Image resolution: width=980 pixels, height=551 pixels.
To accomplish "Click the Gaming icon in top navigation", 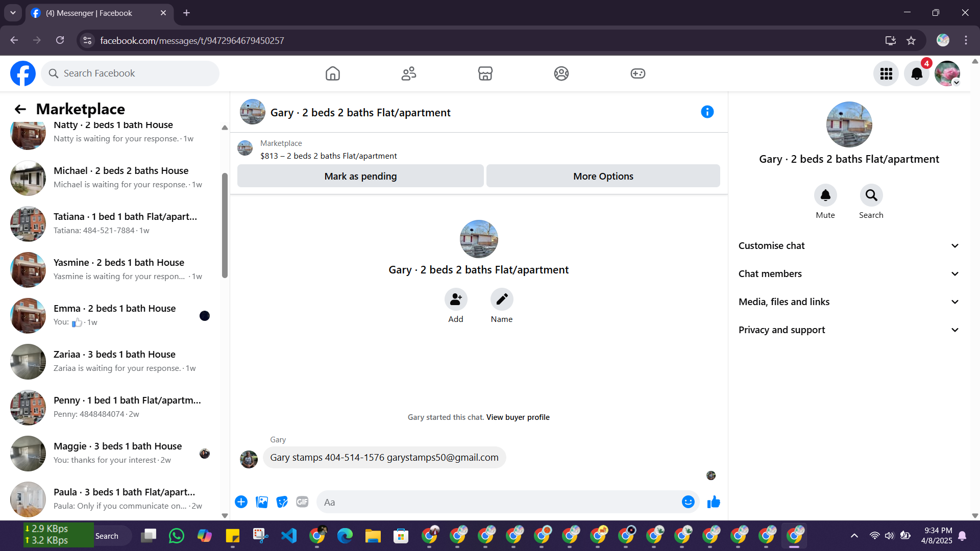I will [x=638, y=73].
